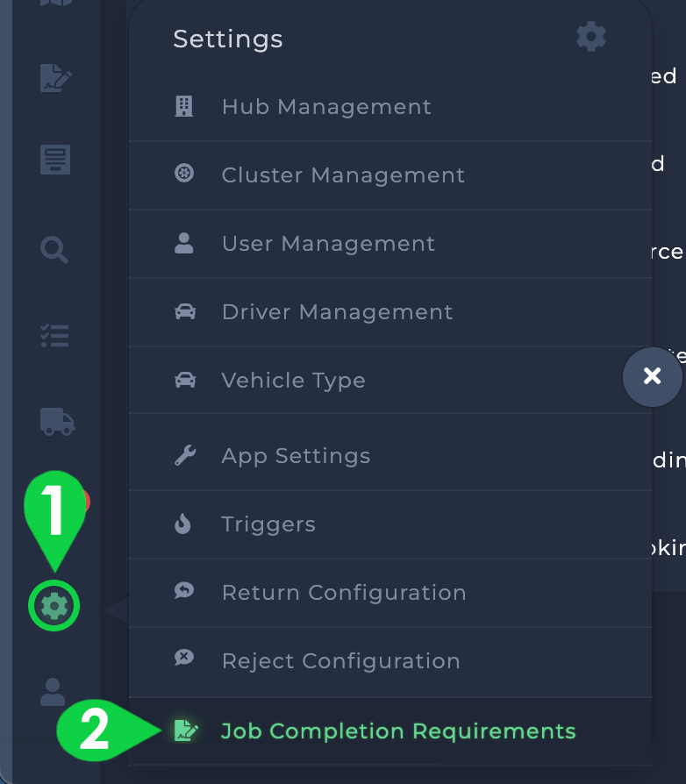This screenshot has height=784, width=686.
Task: Open Return Configuration
Action: [343, 592]
